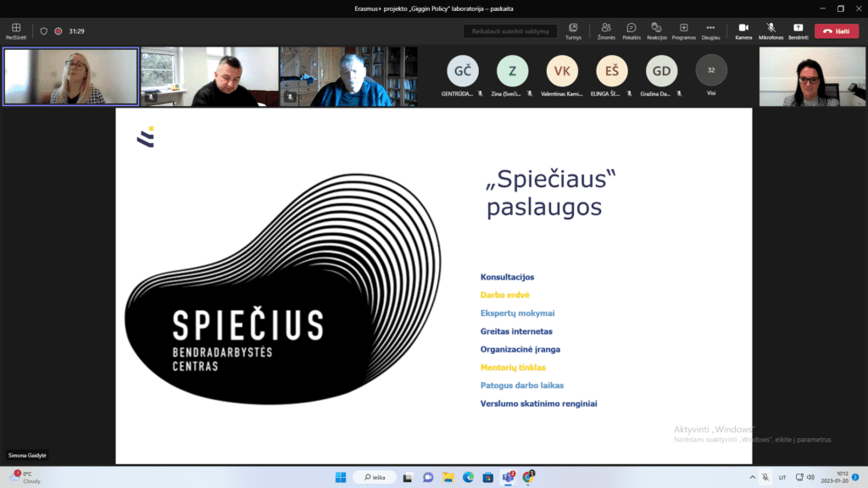868x488 pixels.
Task: Show the Žmonės participants panel
Action: tap(606, 31)
